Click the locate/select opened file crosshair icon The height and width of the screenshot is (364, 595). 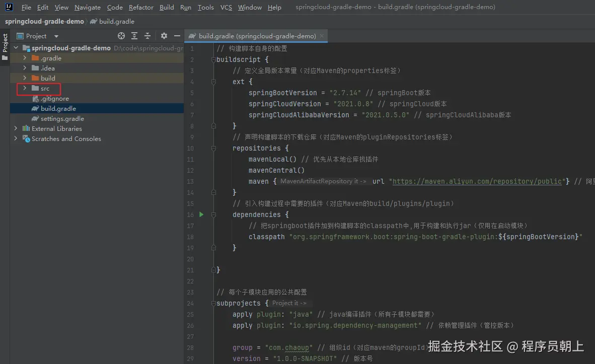(x=121, y=36)
